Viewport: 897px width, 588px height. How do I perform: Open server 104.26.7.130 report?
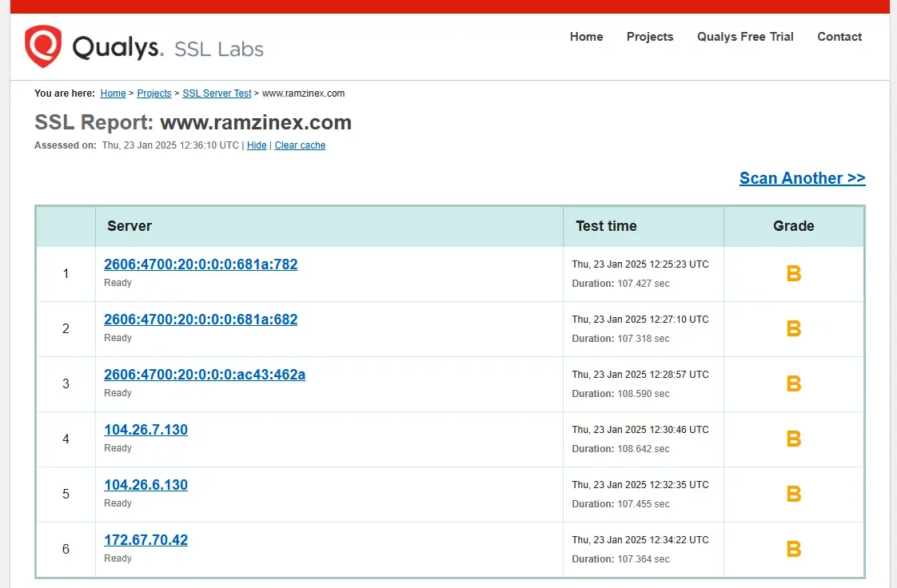click(146, 429)
